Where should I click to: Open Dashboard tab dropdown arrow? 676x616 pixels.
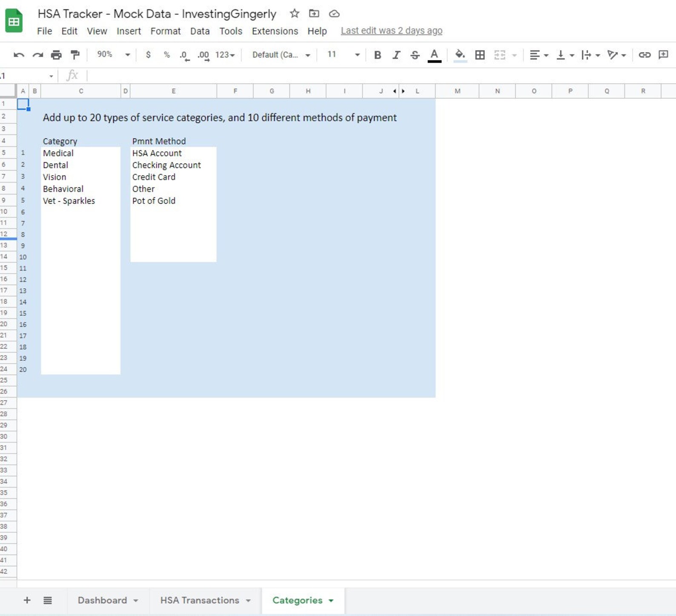click(136, 601)
